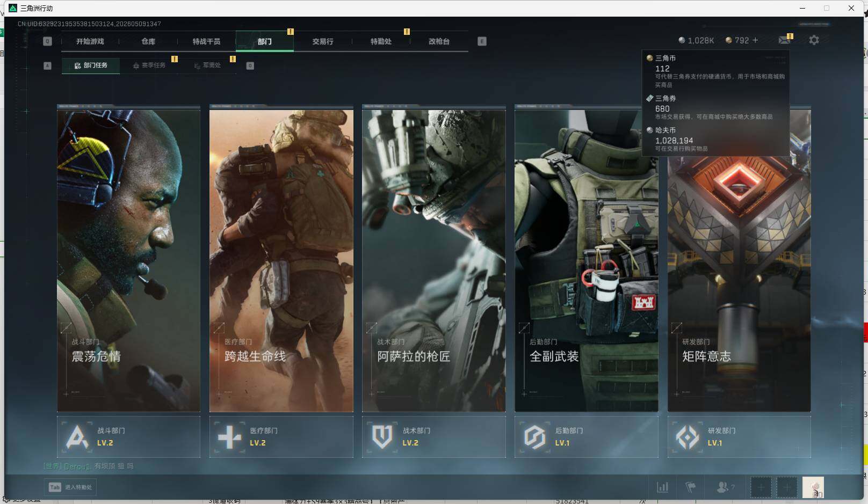
Task: Click the 哈夫币 1,028,194 tooltip entry
Action: [716, 140]
